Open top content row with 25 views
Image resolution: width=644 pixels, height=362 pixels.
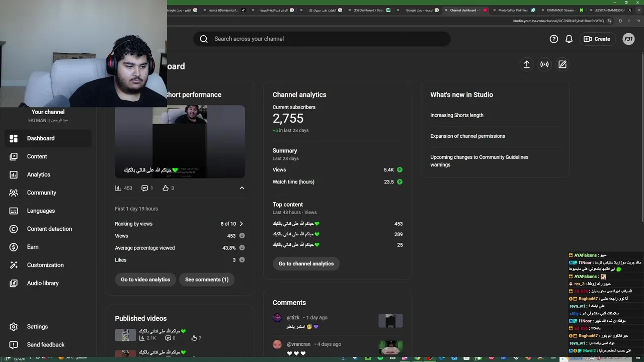[x=338, y=245]
